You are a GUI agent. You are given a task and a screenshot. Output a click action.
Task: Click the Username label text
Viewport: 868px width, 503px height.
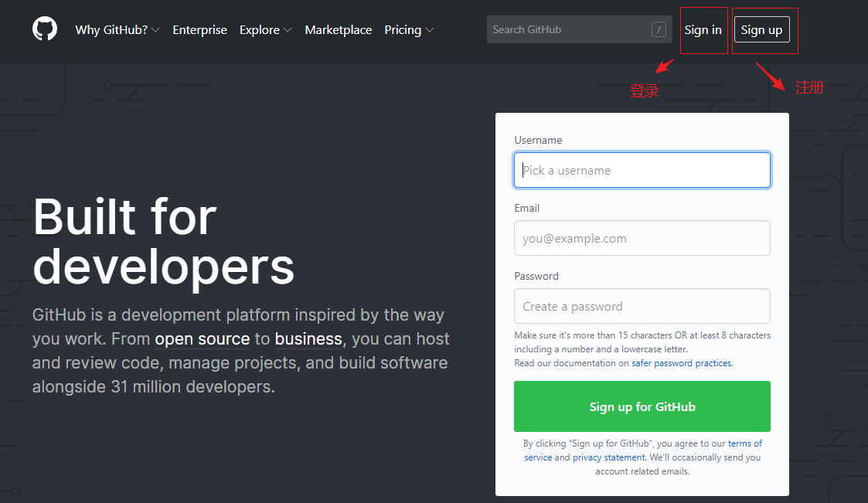(x=538, y=140)
